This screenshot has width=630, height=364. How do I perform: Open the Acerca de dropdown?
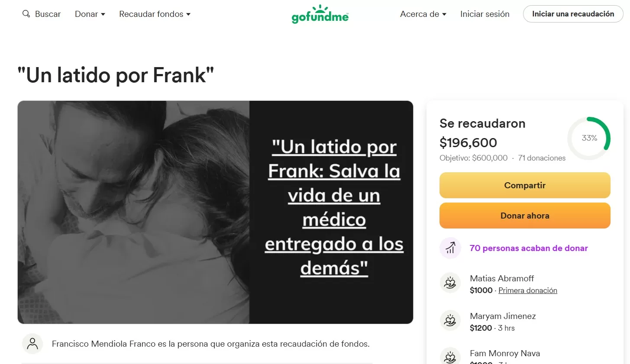coord(423,14)
